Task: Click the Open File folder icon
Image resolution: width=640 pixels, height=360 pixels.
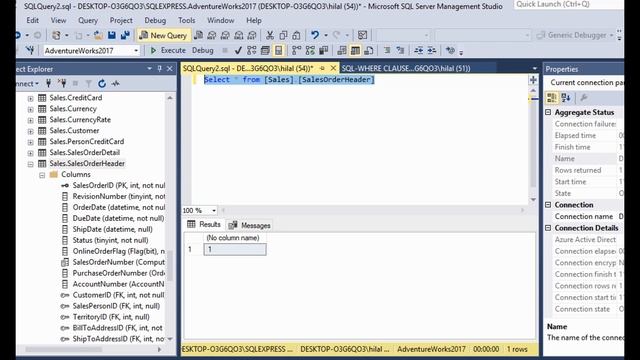Action: [98, 36]
